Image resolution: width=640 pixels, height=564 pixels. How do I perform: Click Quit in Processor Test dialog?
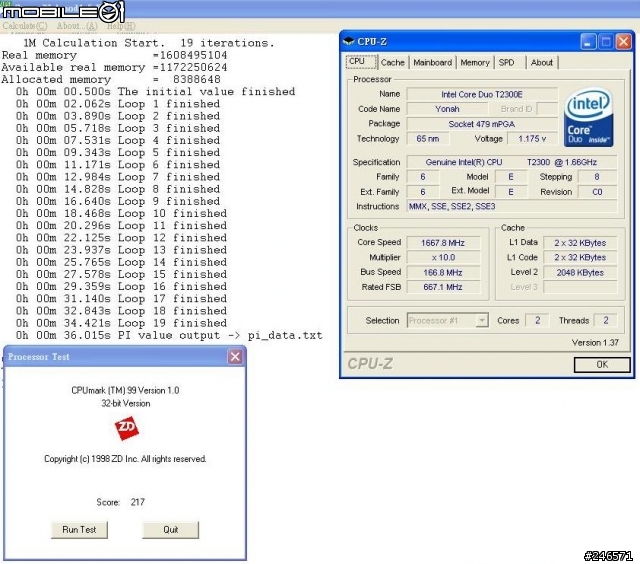[x=171, y=530]
